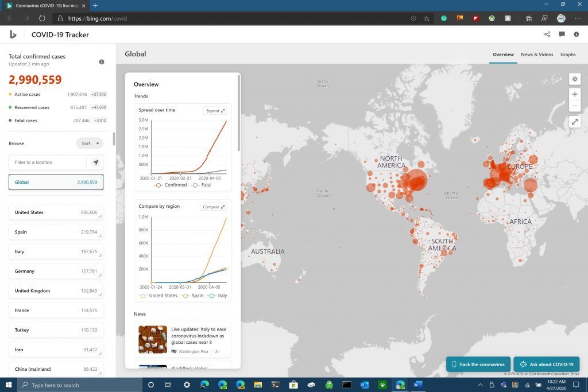Click info icon next to Total confirmed cases
The width and height of the screenshot is (588, 392).
point(102,62)
